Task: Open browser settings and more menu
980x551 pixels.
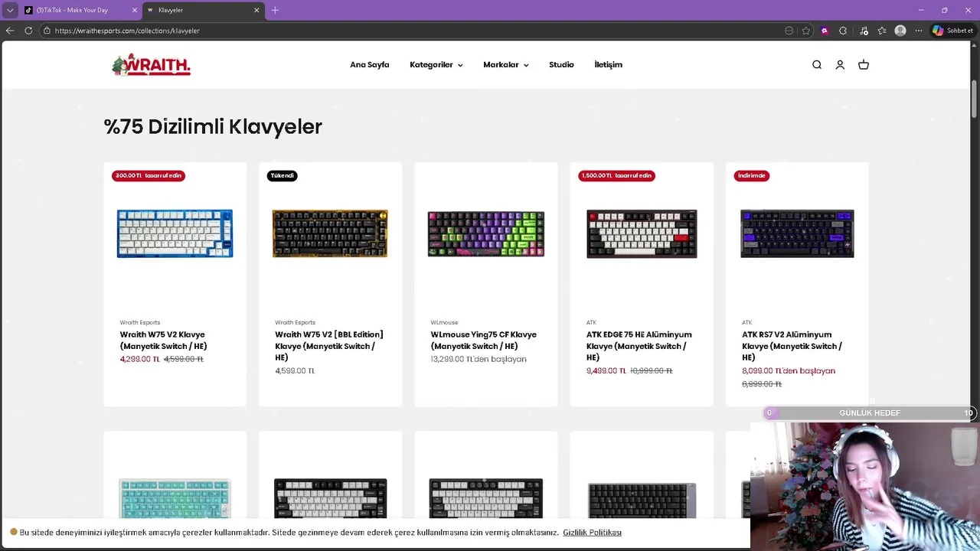Action: click(919, 31)
